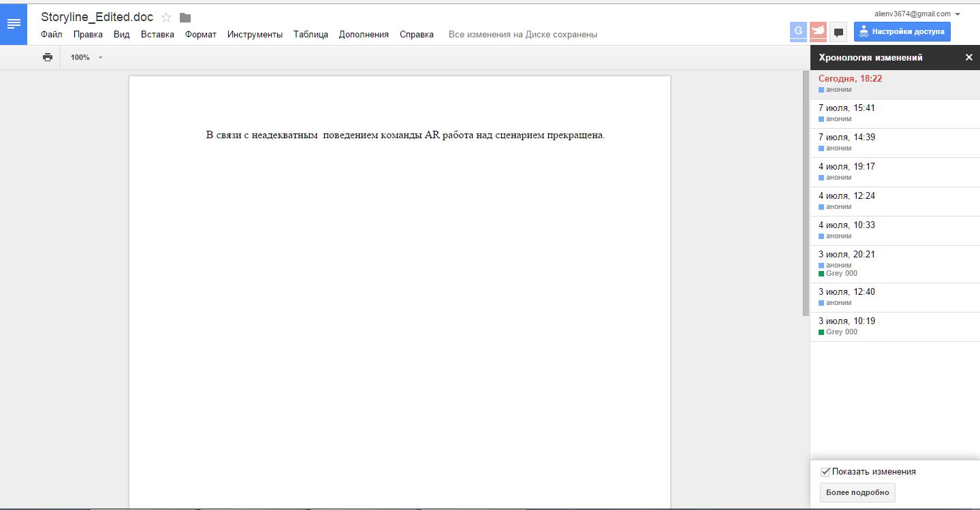
Task: Open the Справка menu
Action: tap(417, 35)
